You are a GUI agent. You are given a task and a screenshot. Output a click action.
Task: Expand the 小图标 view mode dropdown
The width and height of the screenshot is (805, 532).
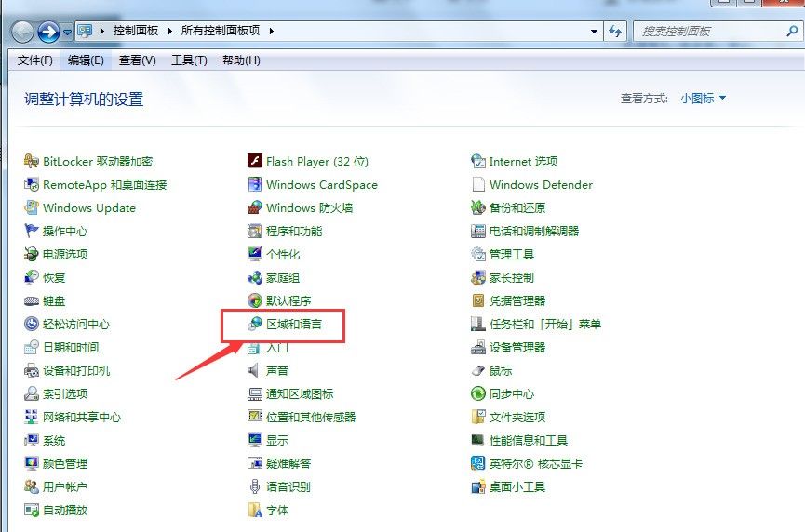pos(703,98)
